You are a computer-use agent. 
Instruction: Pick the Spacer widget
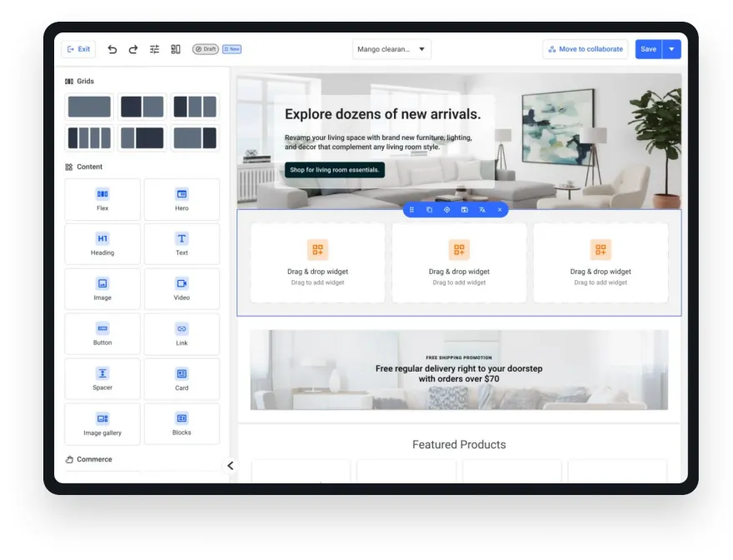point(102,379)
